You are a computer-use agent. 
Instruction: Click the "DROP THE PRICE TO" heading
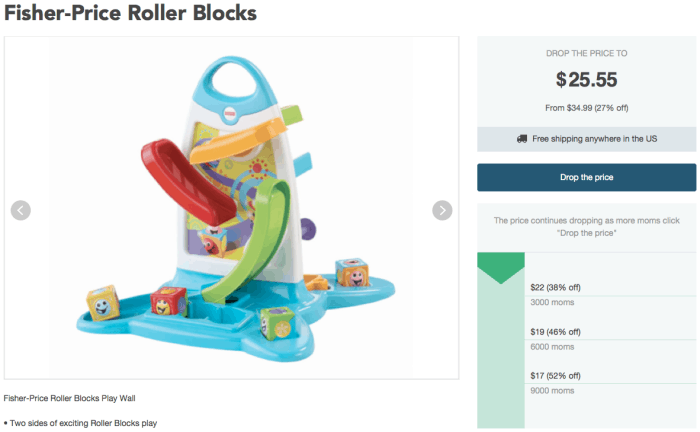tap(586, 52)
